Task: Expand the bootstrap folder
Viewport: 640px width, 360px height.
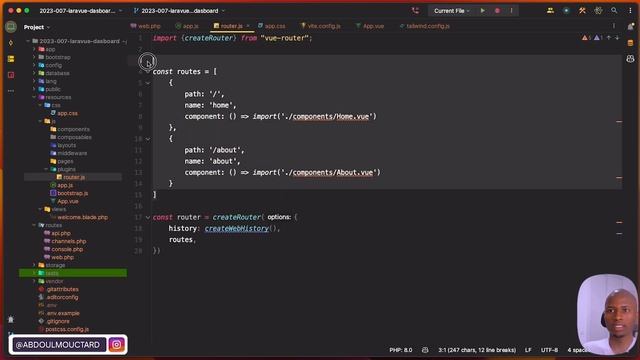Action: 34,57
